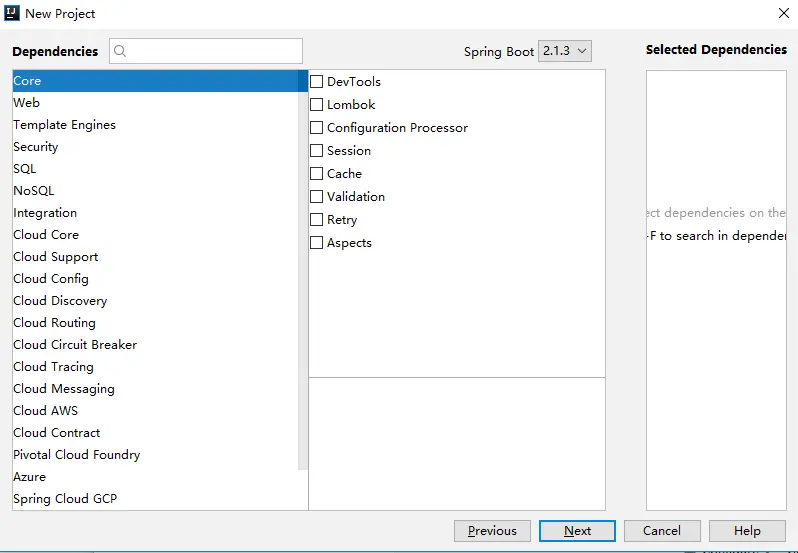
Task: Select Cloud Core in the list
Action: (155, 235)
